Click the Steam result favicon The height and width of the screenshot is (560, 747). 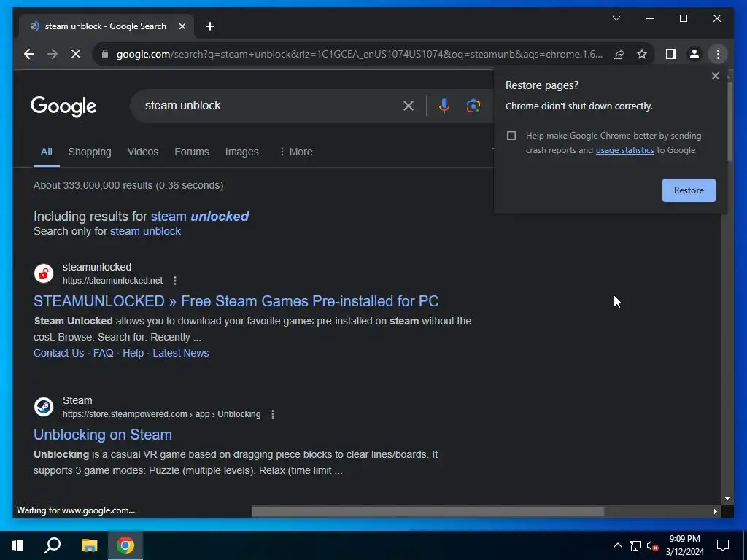coord(43,407)
